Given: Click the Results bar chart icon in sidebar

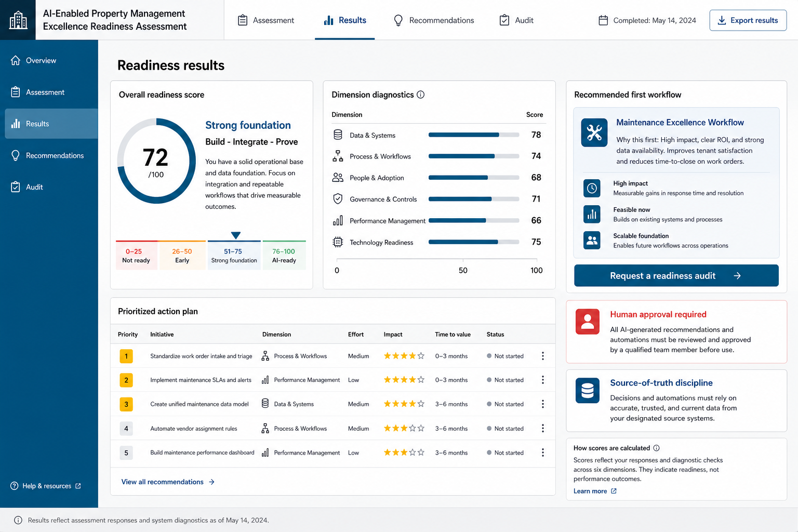Looking at the screenshot, I should (16, 124).
